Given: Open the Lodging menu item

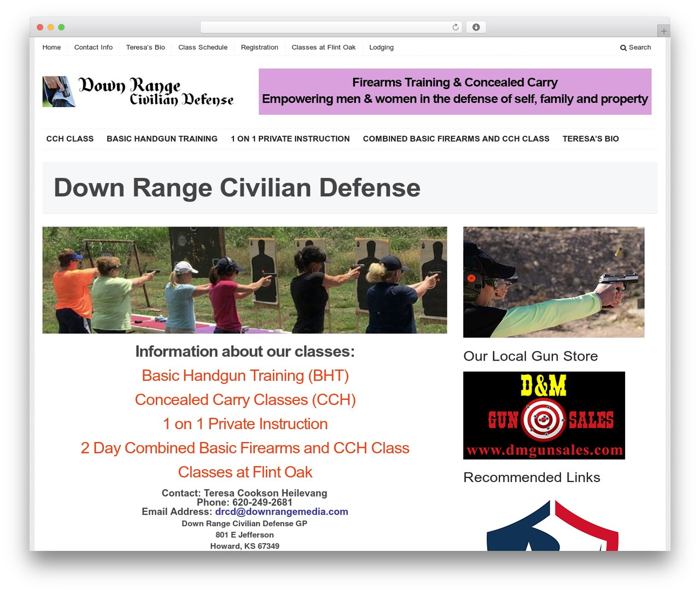Looking at the screenshot, I should (x=381, y=48).
